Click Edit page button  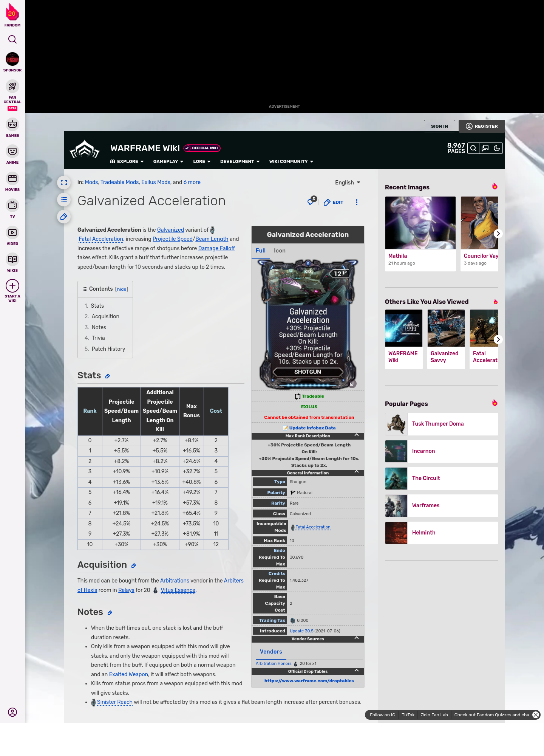pyautogui.click(x=334, y=202)
